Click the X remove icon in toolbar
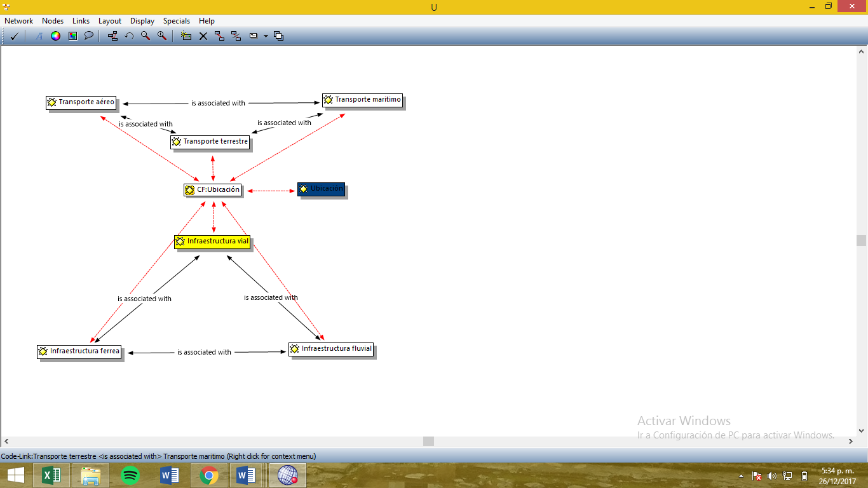The image size is (868, 488). click(203, 36)
